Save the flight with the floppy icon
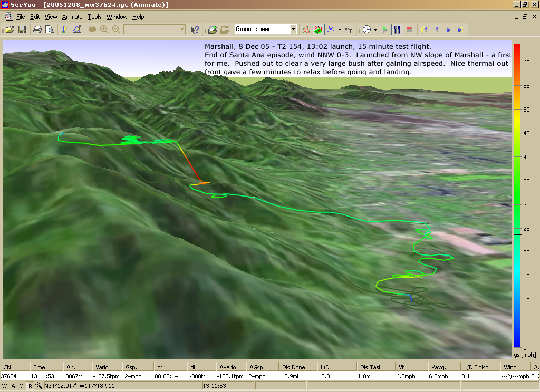 (22, 30)
